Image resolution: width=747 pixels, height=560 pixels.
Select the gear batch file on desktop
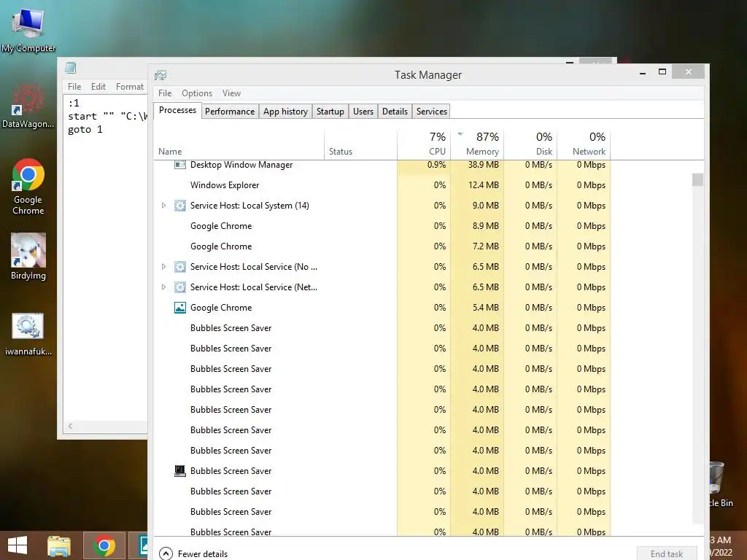(28, 333)
